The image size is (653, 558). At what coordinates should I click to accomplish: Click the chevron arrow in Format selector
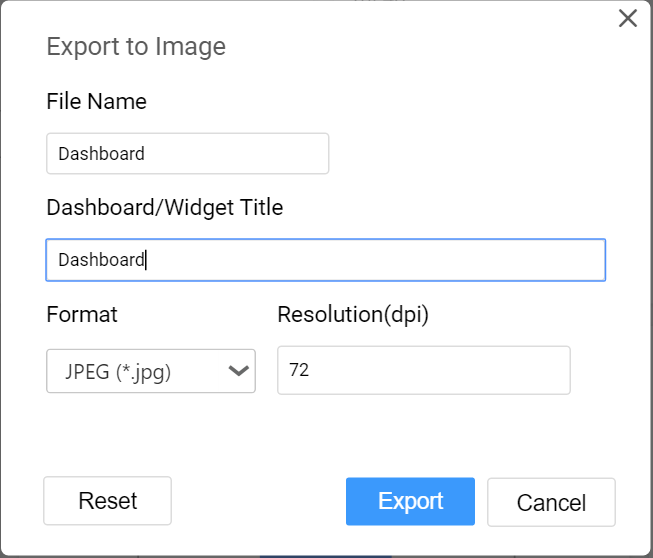click(x=239, y=370)
